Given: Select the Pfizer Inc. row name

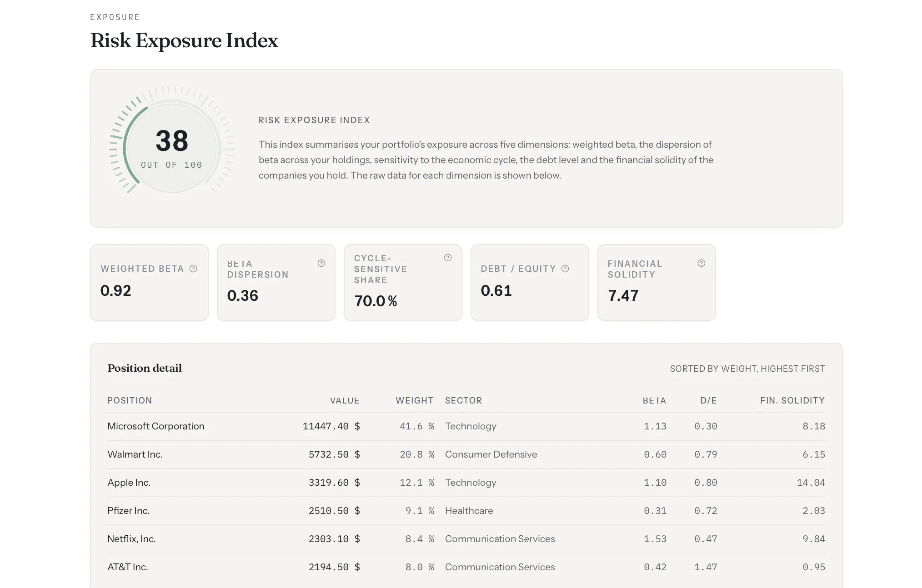Looking at the screenshot, I should [x=129, y=511].
